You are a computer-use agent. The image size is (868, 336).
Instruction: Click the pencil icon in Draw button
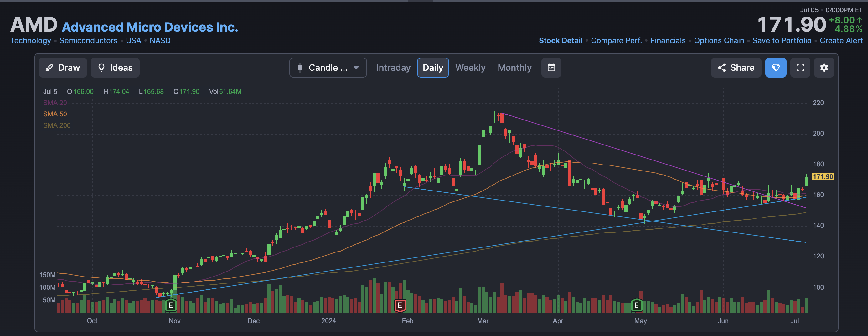(49, 68)
